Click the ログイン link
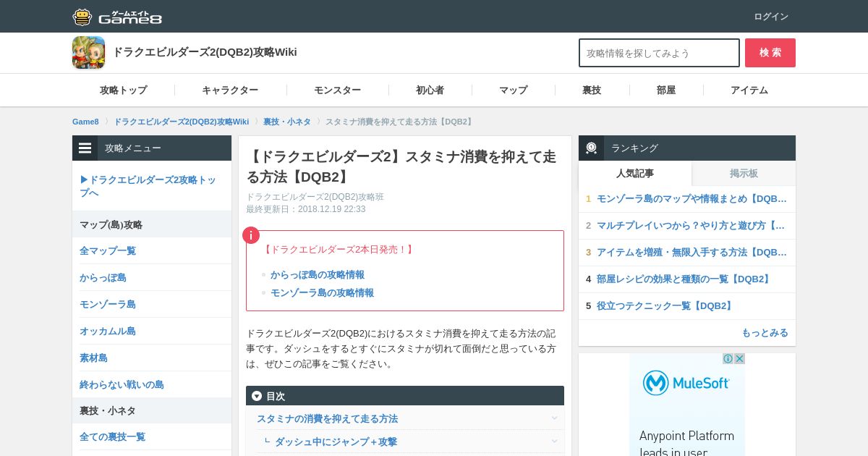 click(x=771, y=17)
